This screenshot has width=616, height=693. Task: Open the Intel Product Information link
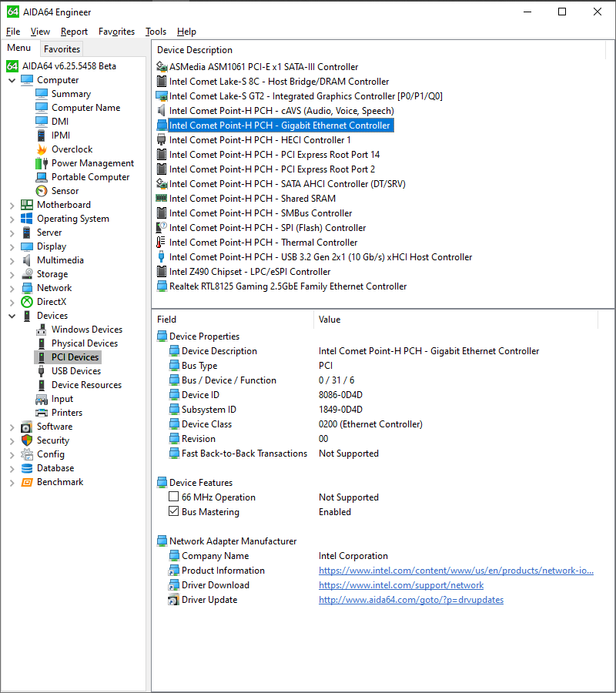point(456,571)
